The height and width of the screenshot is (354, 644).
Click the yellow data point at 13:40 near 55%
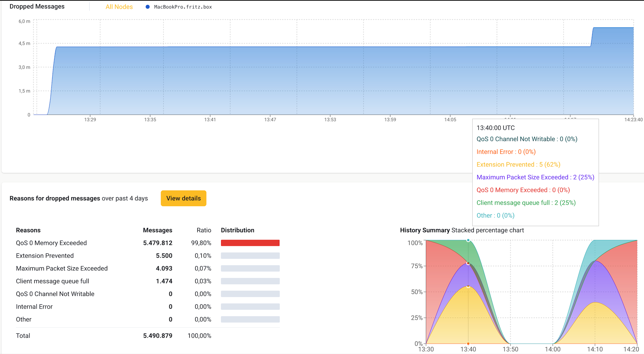point(468,286)
